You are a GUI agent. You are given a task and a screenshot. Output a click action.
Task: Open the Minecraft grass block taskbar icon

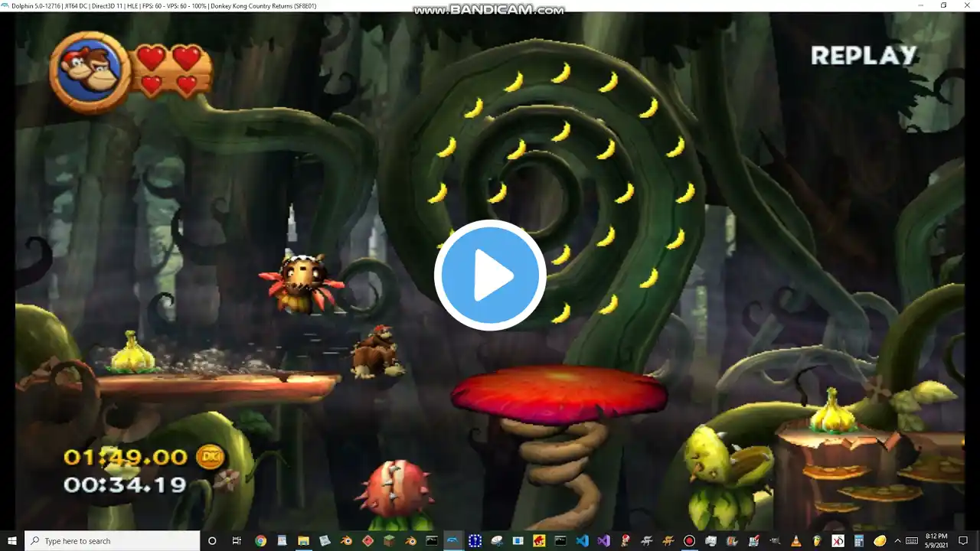click(x=389, y=541)
